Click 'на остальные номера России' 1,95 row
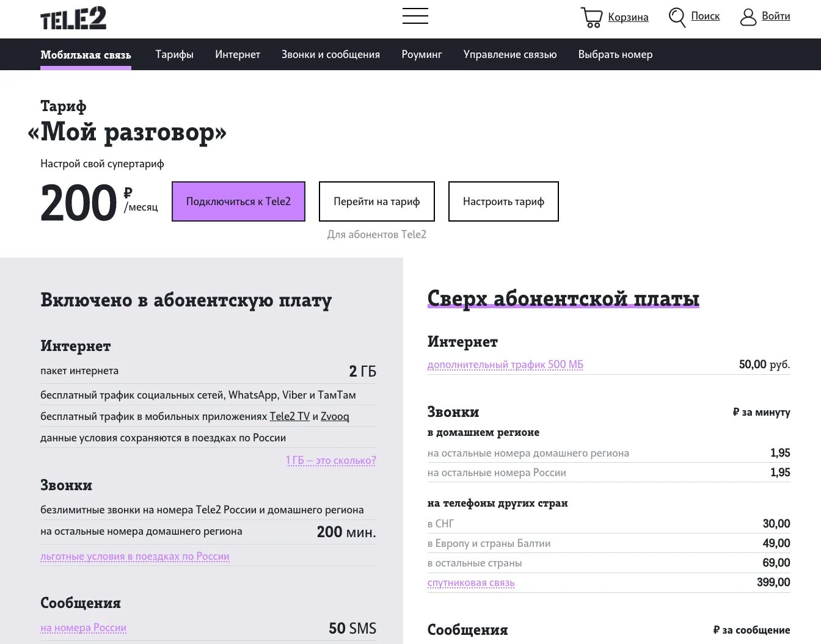Image resolution: width=821 pixels, height=644 pixels. 609,472
